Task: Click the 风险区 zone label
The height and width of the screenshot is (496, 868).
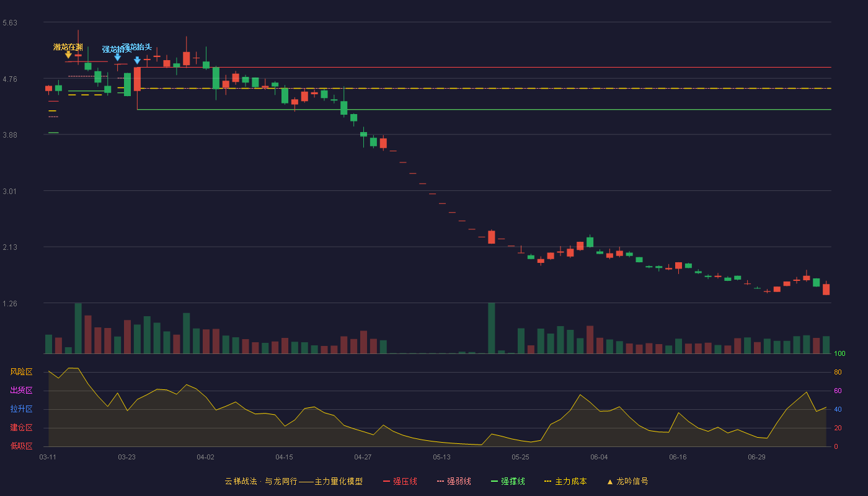Action: (x=21, y=372)
